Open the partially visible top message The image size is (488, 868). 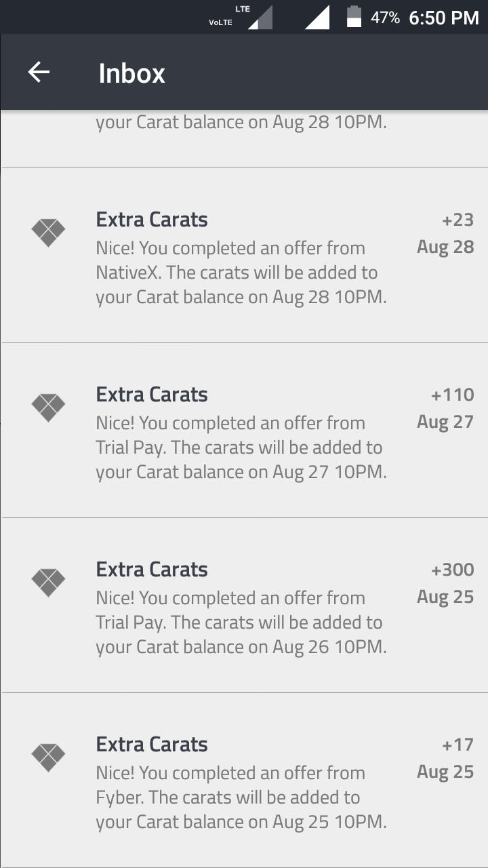point(241,123)
